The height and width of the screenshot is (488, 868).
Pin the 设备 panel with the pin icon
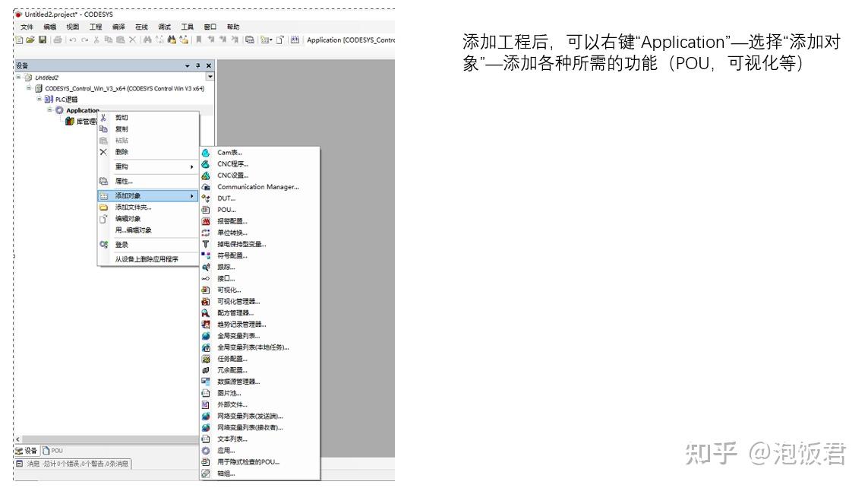pyautogui.click(x=197, y=65)
